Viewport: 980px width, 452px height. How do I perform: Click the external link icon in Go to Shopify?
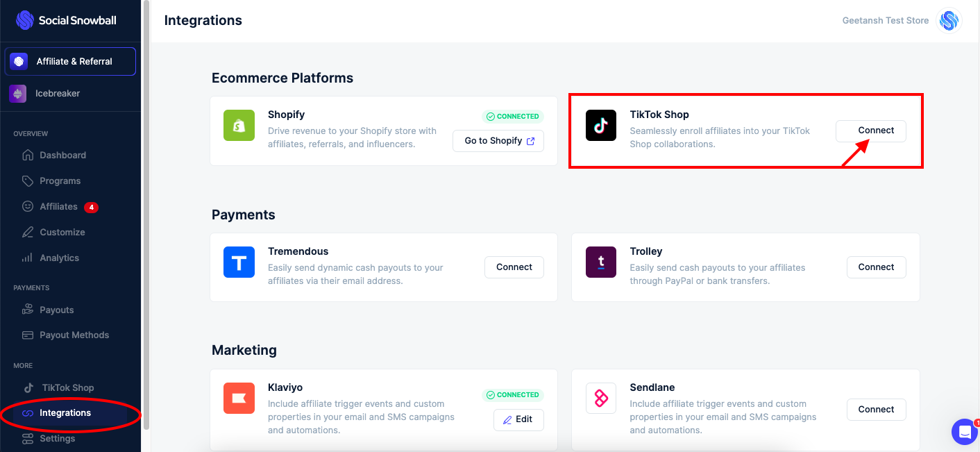(531, 141)
